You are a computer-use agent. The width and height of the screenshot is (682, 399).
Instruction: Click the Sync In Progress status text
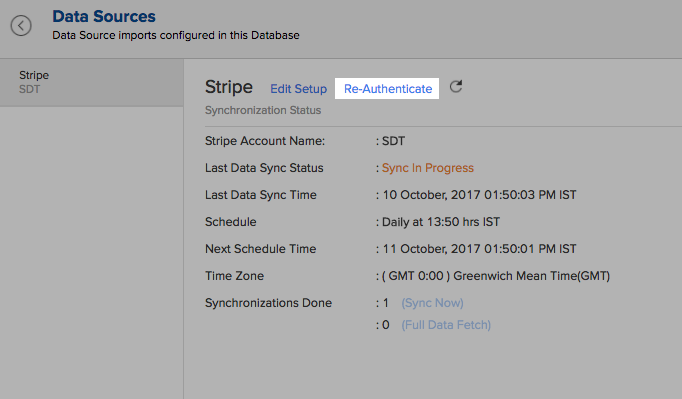pos(428,168)
